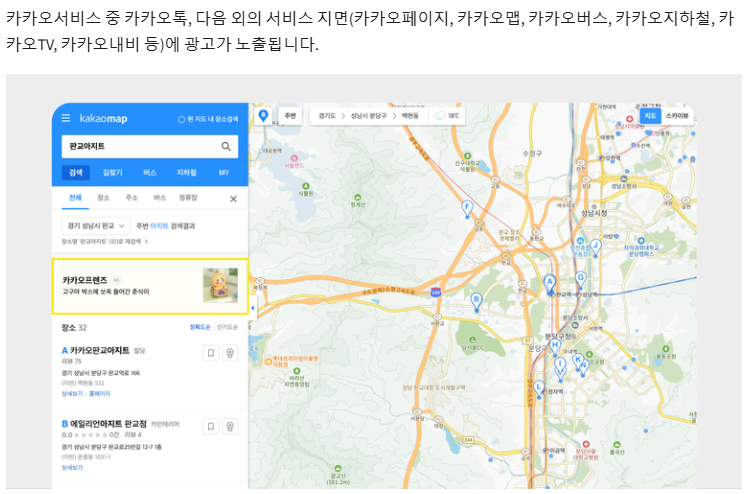
Task: Select map marker G
Action: 580,279
